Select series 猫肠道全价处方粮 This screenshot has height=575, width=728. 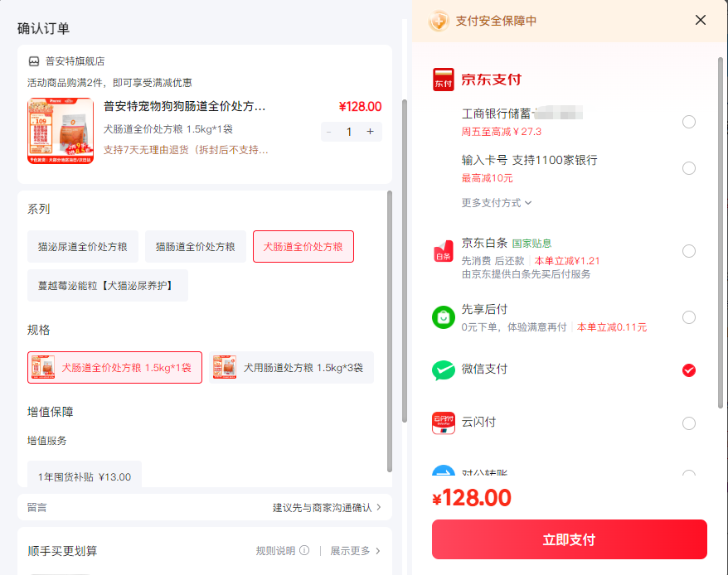coord(196,246)
